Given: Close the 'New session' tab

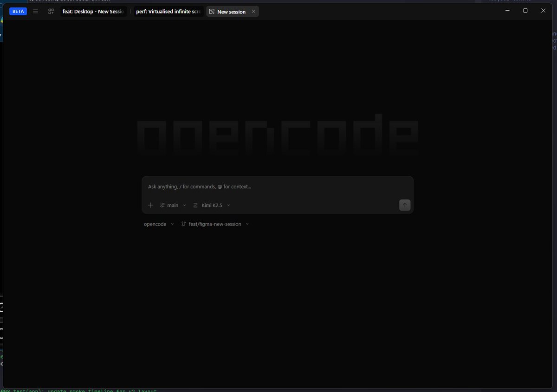Looking at the screenshot, I should point(253,12).
